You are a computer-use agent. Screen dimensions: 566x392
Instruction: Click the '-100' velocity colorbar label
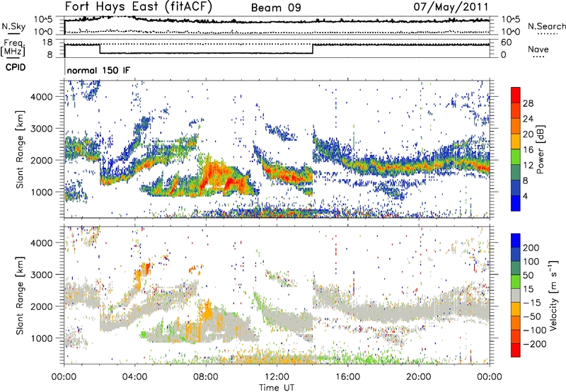(x=535, y=330)
